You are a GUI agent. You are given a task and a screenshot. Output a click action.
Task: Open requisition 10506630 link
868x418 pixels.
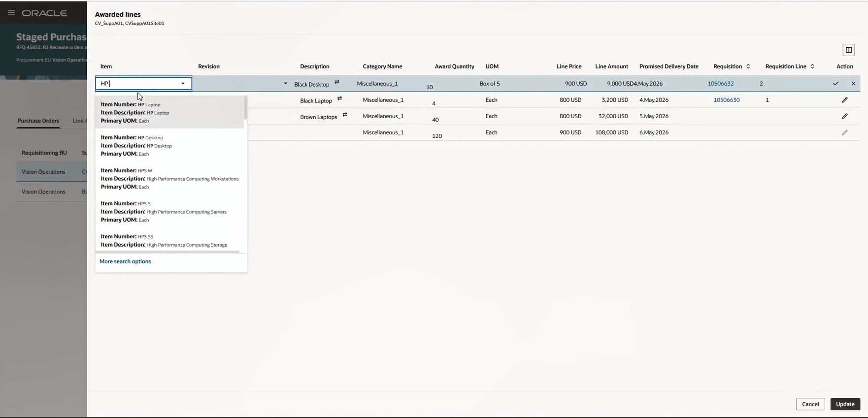tap(727, 100)
